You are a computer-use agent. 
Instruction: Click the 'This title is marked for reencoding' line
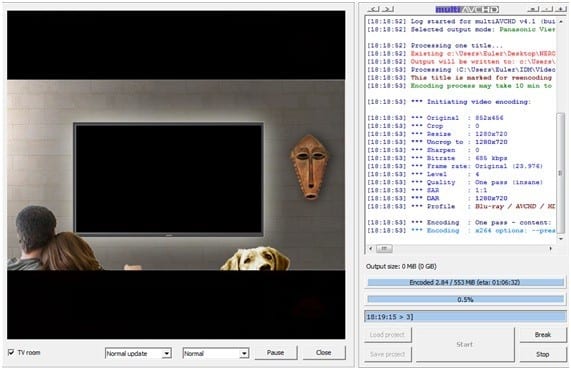point(460,78)
